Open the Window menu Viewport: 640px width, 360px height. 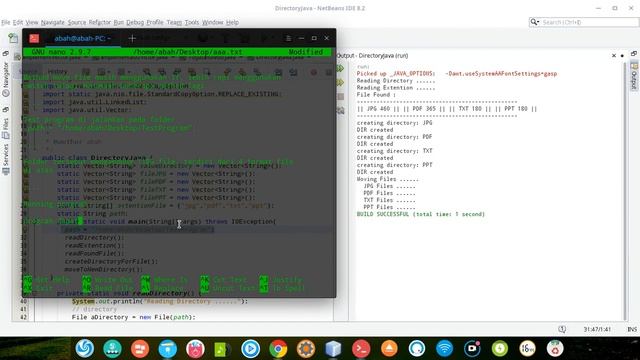pyautogui.click(x=213, y=22)
